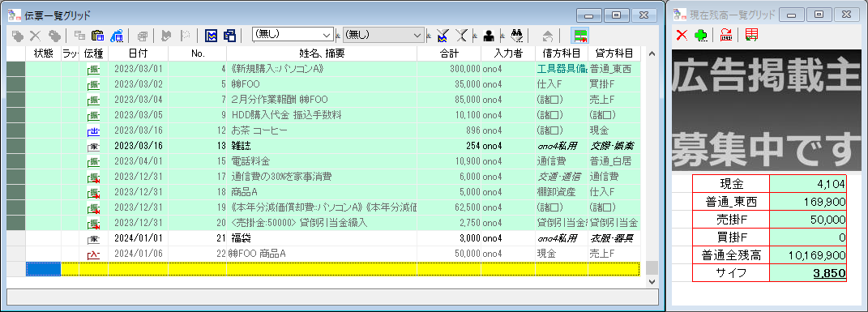The height and width of the screenshot is (312, 868).
Task: Click the slip grid scrollbar up arrow
Action: (x=652, y=53)
